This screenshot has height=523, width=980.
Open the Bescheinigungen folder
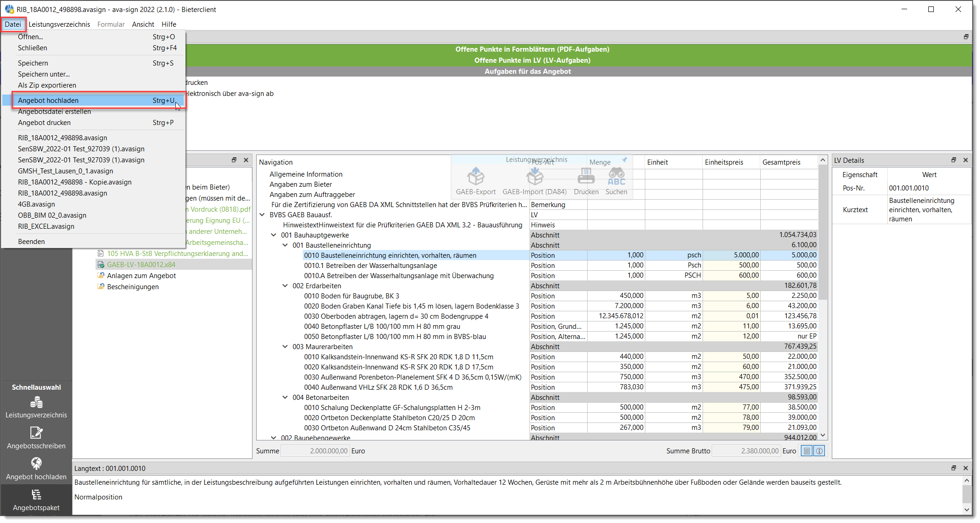click(133, 287)
